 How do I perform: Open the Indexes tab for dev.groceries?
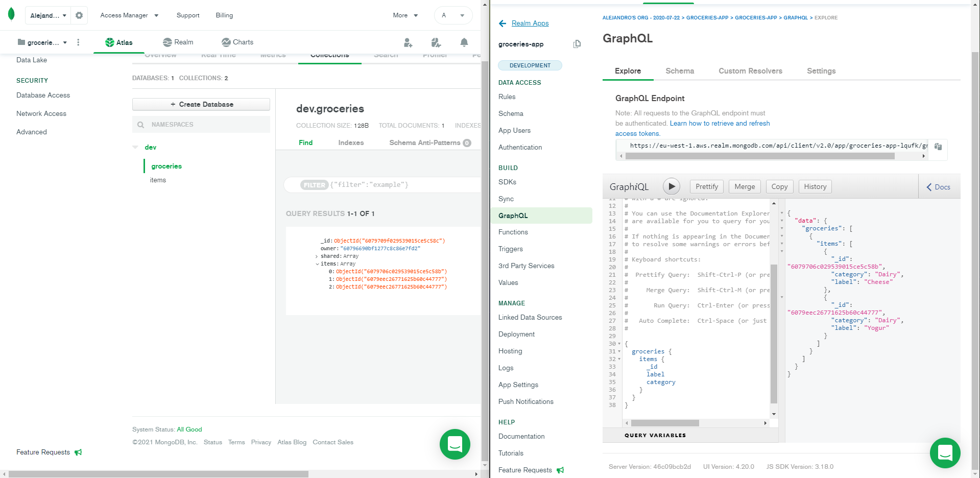click(350, 142)
